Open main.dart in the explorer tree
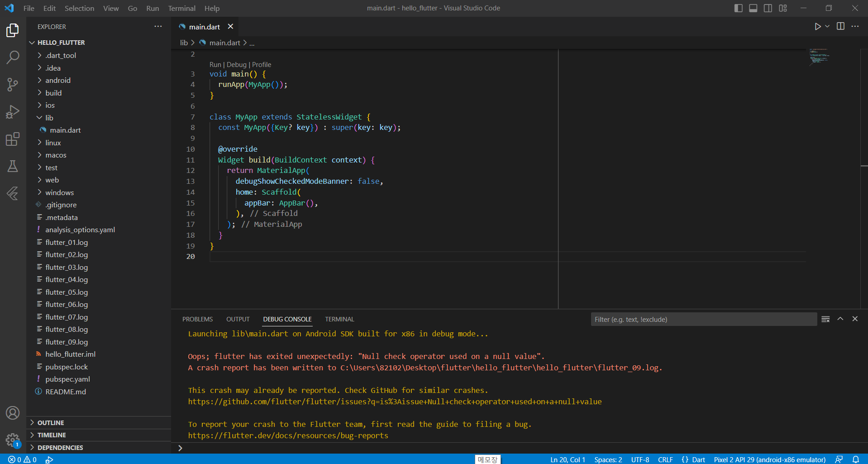868x464 pixels. (65, 130)
